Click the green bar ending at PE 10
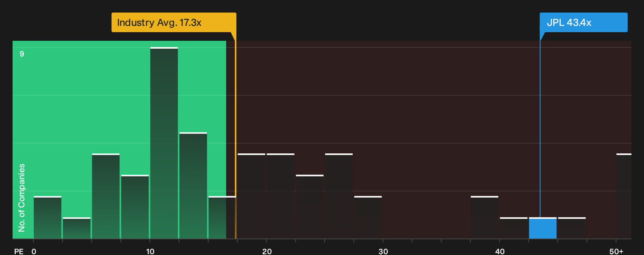This screenshot has width=644, height=255. click(135, 207)
